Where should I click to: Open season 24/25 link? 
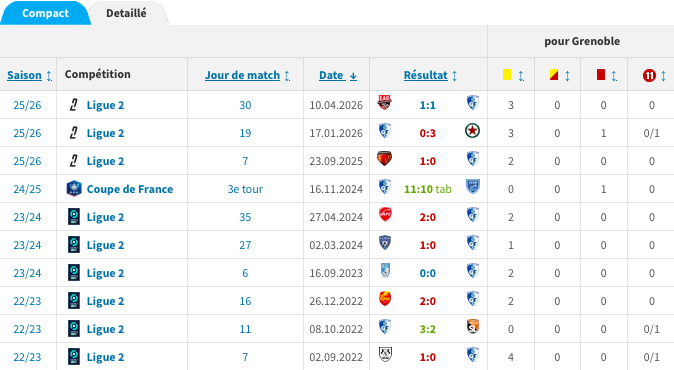pyautogui.click(x=27, y=189)
